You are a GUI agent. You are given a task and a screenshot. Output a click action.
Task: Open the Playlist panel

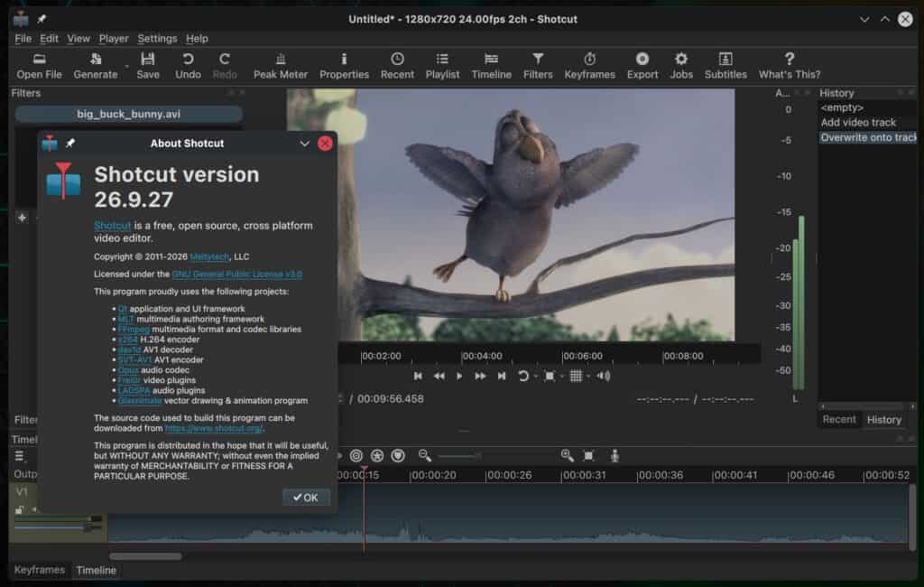click(442, 66)
